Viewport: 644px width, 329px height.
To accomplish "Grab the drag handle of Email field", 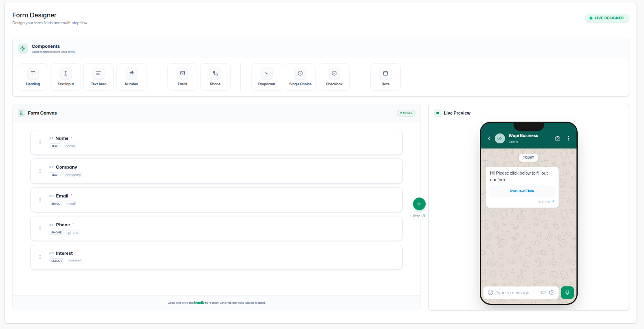I will pyautogui.click(x=40, y=200).
